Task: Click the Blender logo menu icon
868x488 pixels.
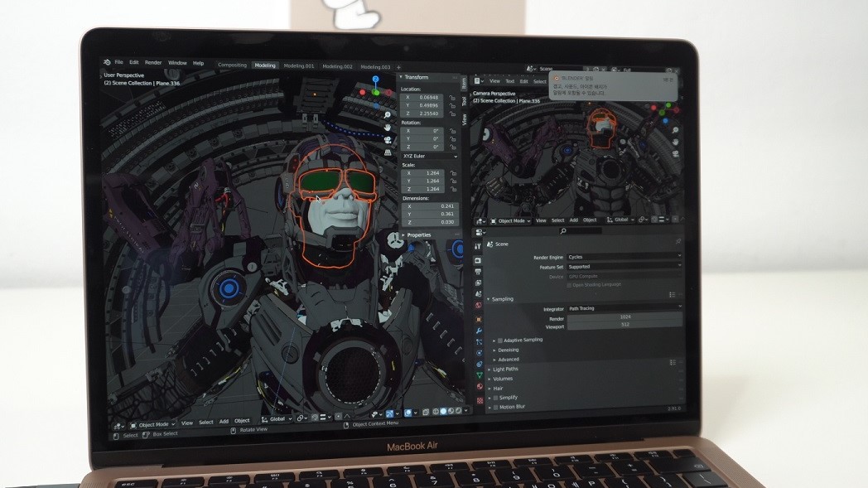Action: tap(107, 62)
